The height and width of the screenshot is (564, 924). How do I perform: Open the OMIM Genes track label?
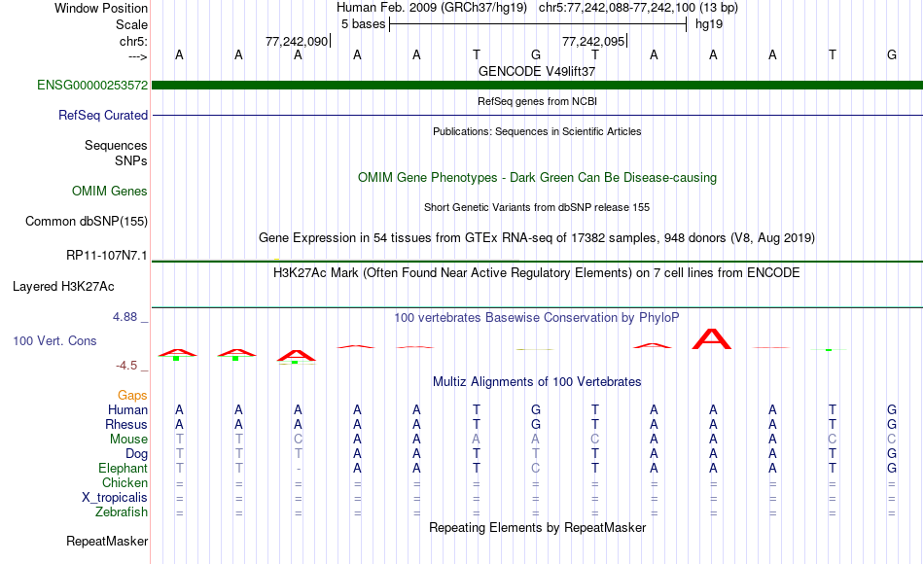coord(109,191)
